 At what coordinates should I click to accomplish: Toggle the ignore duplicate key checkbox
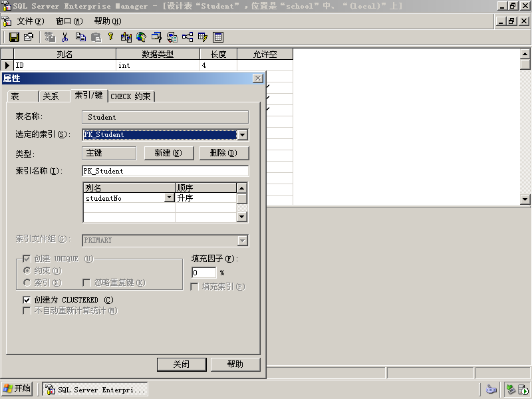[x=86, y=282]
